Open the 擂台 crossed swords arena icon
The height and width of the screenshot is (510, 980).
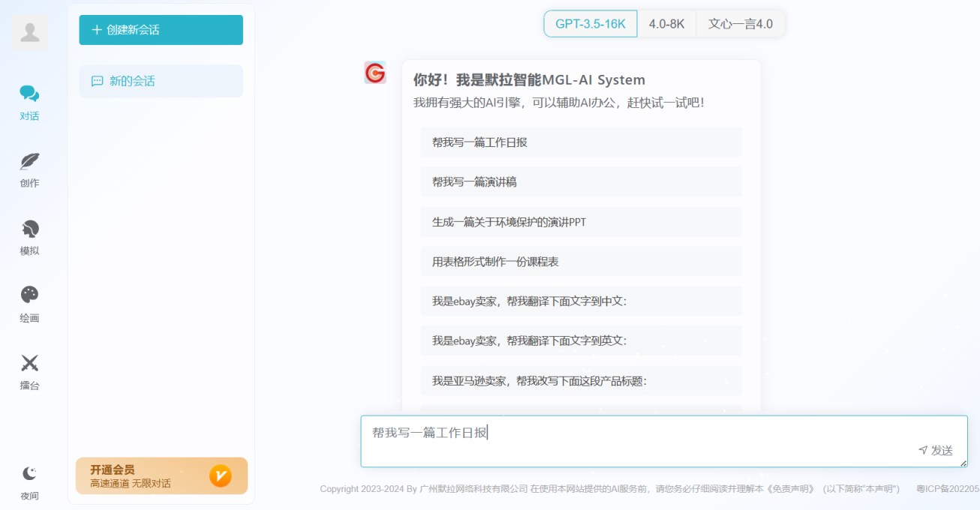(29, 364)
